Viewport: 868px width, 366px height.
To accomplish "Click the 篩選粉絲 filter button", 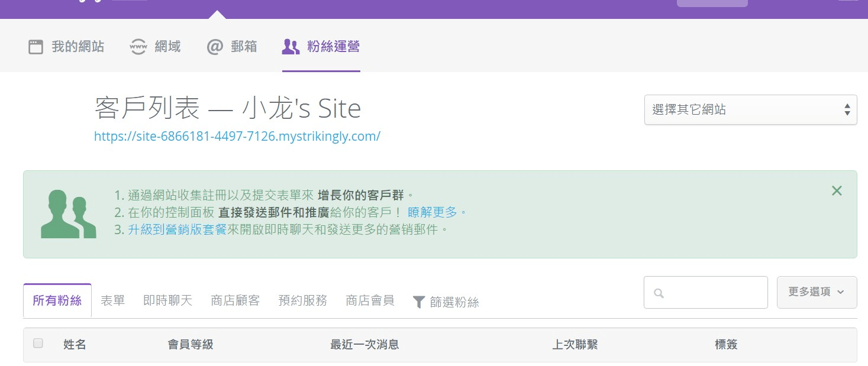I will pos(454,302).
